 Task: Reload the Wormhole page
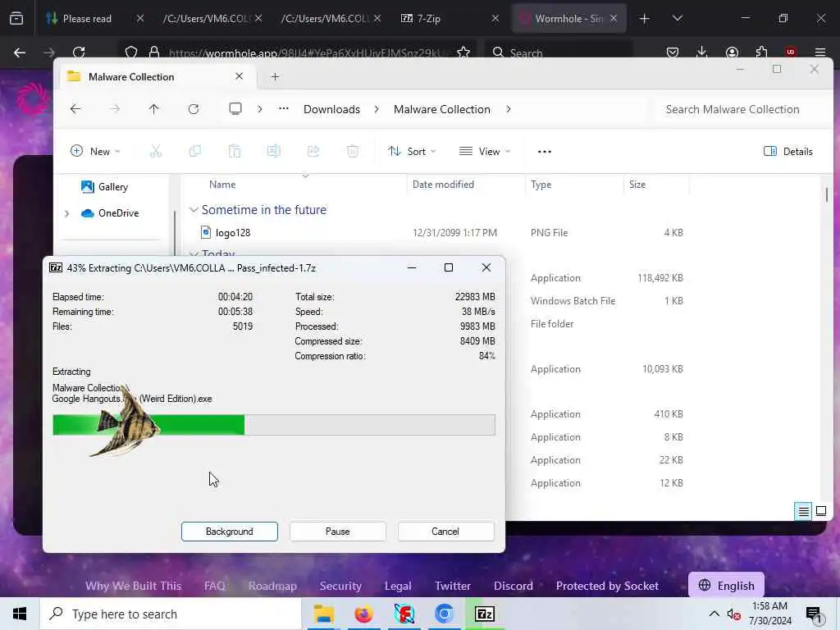(79, 52)
